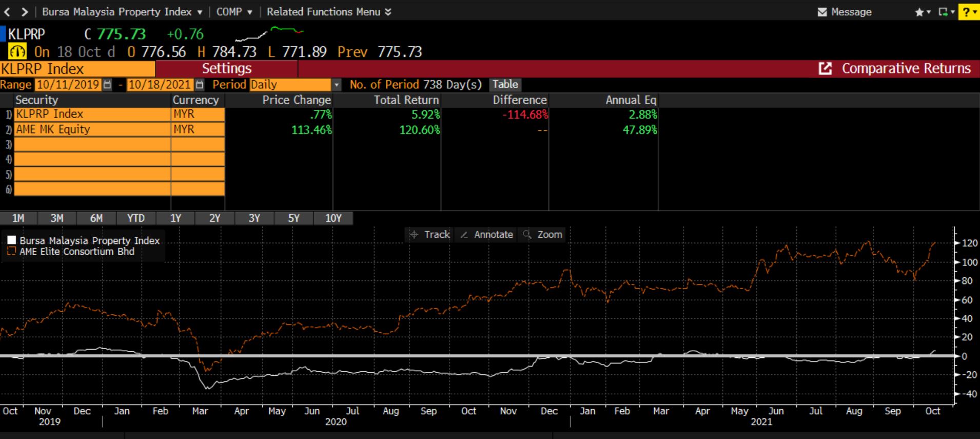The width and height of the screenshot is (980, 439).
Task: Click the yellow gauge icon beside the date
Action: [x=18, y=52]
